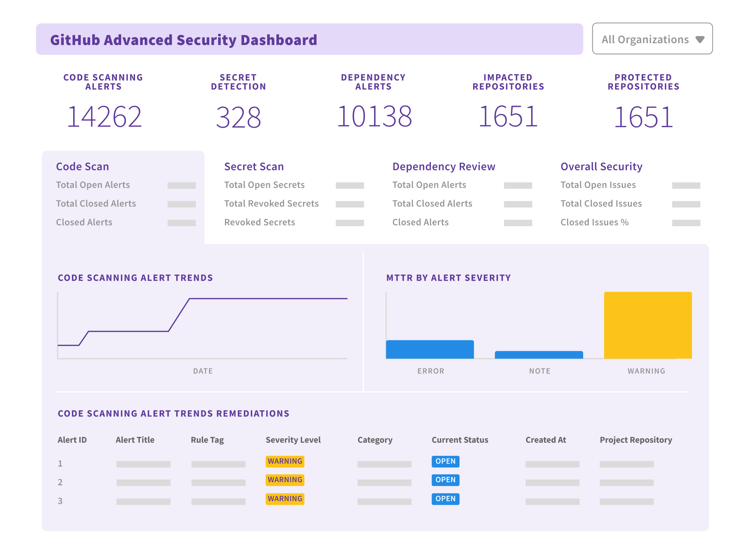750x560 pixels.
Task: Toggle the OPEN status on alert row 2
Action: [445, 480]
